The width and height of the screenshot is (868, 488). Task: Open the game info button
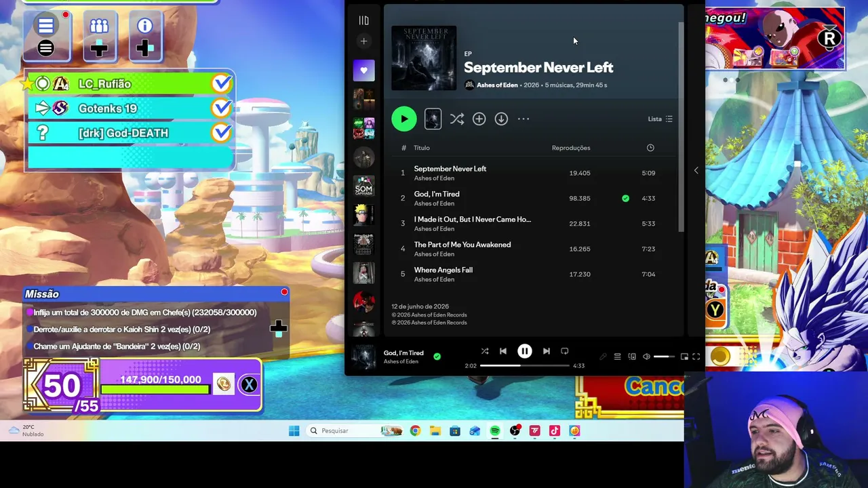point(144,37)
